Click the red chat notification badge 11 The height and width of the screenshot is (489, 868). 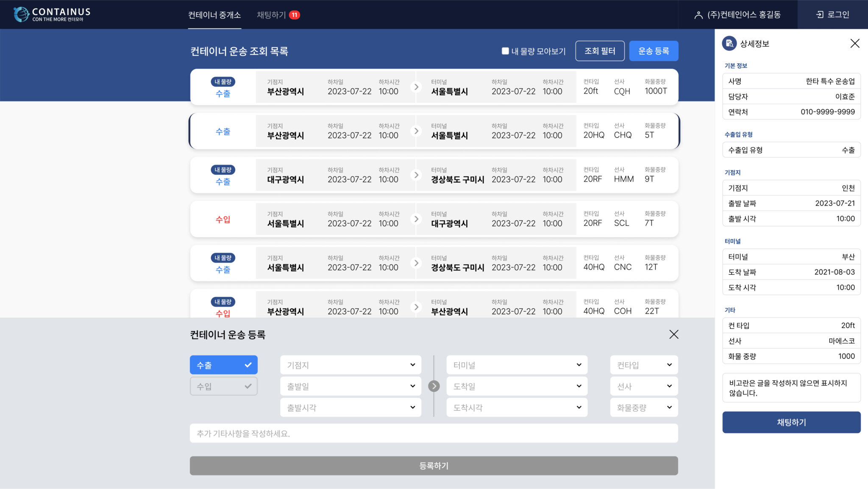click(294, 15)
